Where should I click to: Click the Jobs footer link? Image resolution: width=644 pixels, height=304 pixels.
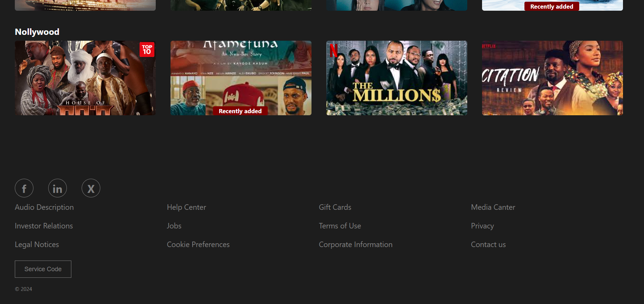coord(174,226)
